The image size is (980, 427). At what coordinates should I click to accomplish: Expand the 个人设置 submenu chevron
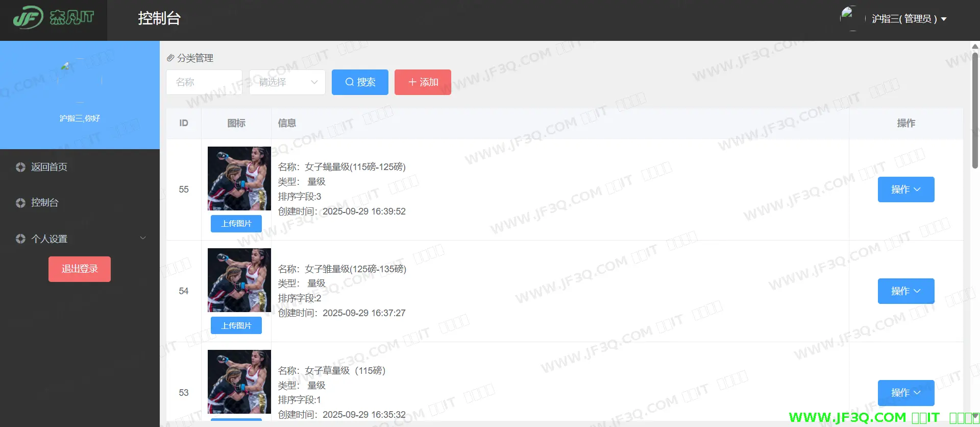(143, 238)
